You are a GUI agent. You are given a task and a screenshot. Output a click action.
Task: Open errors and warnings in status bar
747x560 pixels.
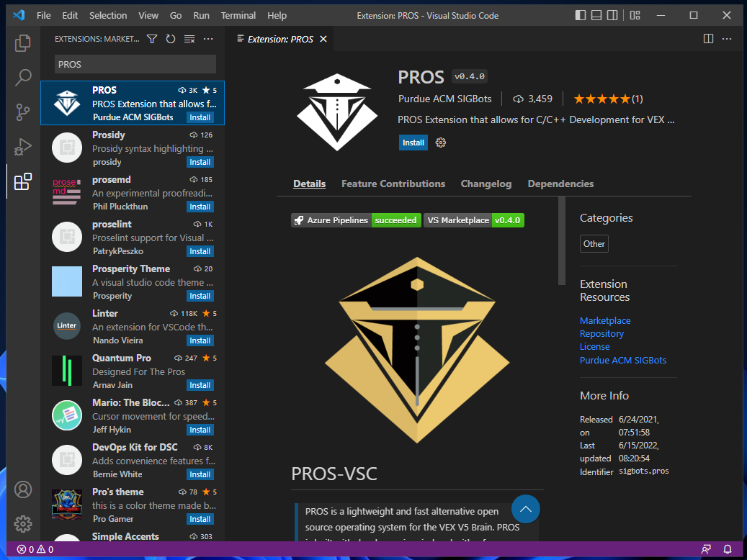(35, 549)
